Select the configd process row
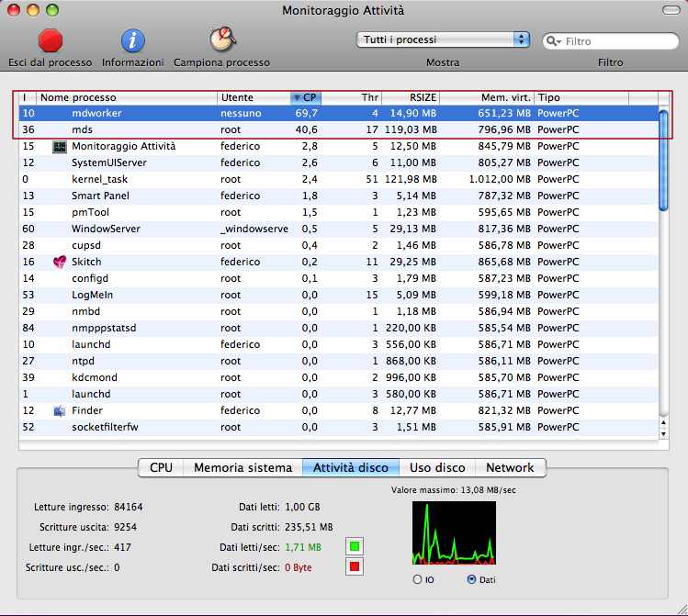 coord(339,278)
